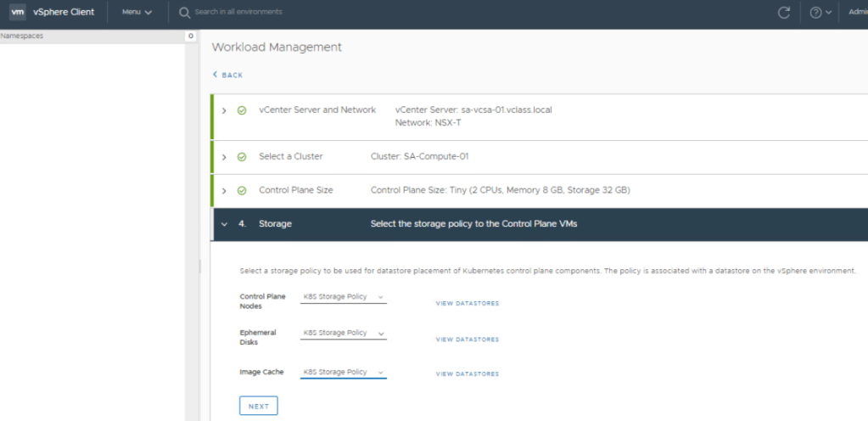Click green checkmark beside Control Plane Size
The height and width of the screenshot is (421, 868).
242,191
